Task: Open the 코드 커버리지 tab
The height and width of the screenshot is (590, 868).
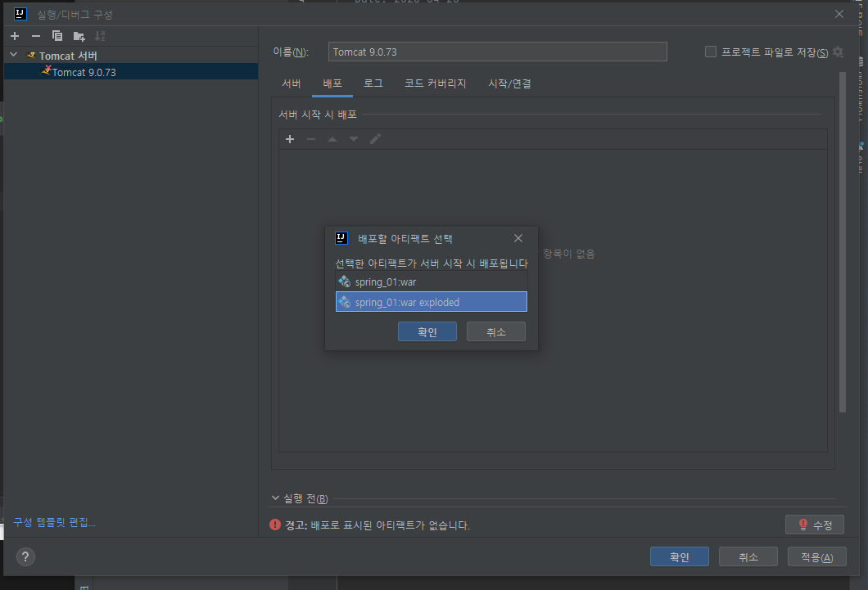Action: [x=435, y=83]
